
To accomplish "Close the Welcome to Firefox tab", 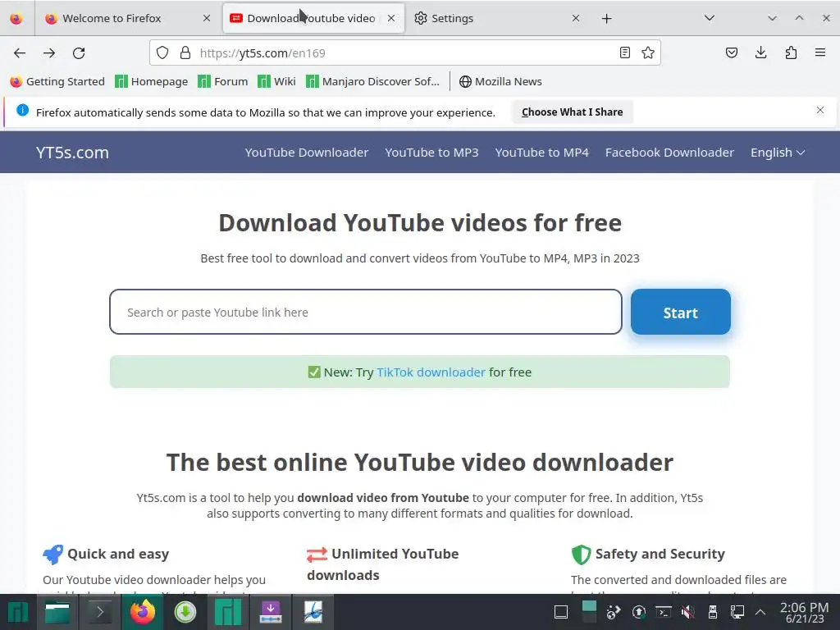I will tap(207, 18).
